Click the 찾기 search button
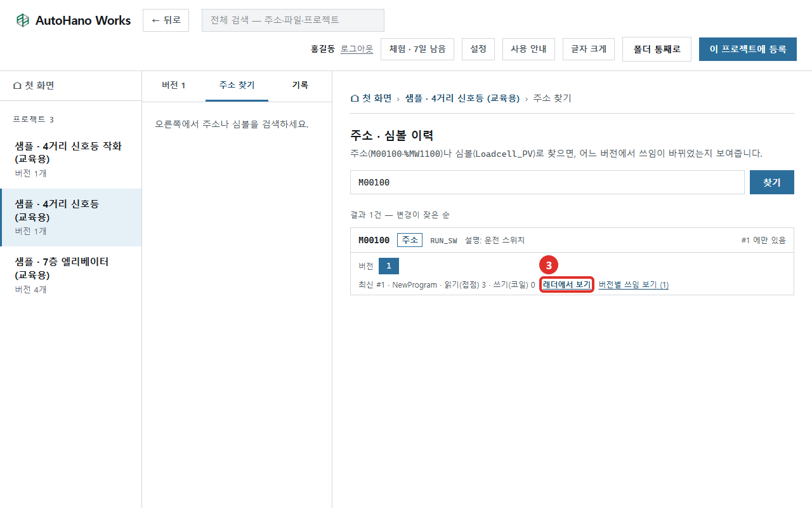This screenshot has height=508, width=812. (772, 182)
